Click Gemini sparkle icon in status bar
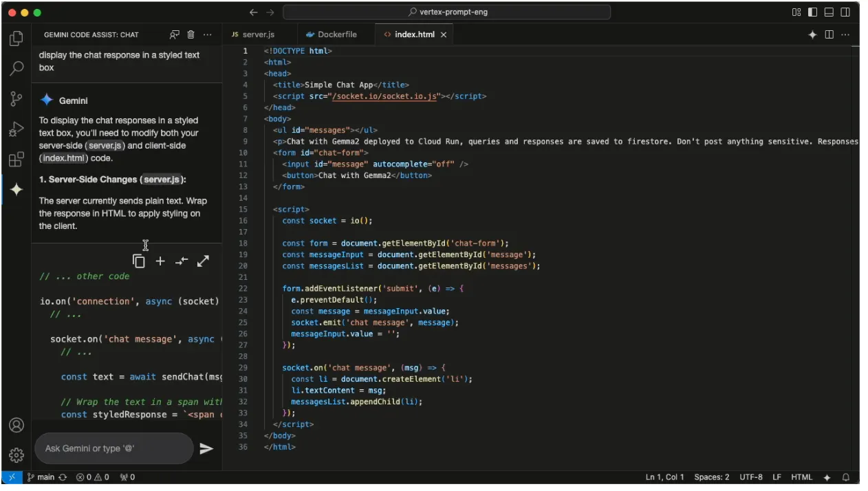The width and height of the screenshot is (868, 491). pos(827,477)
